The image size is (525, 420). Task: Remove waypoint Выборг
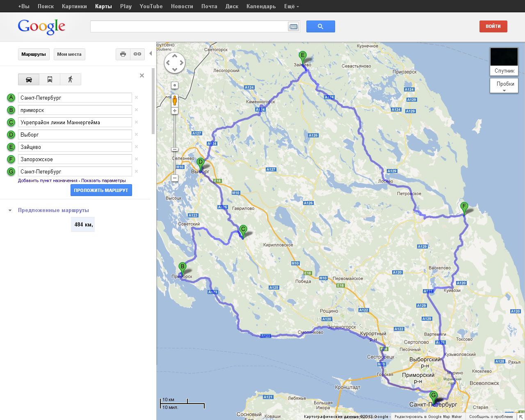(137, 135)
